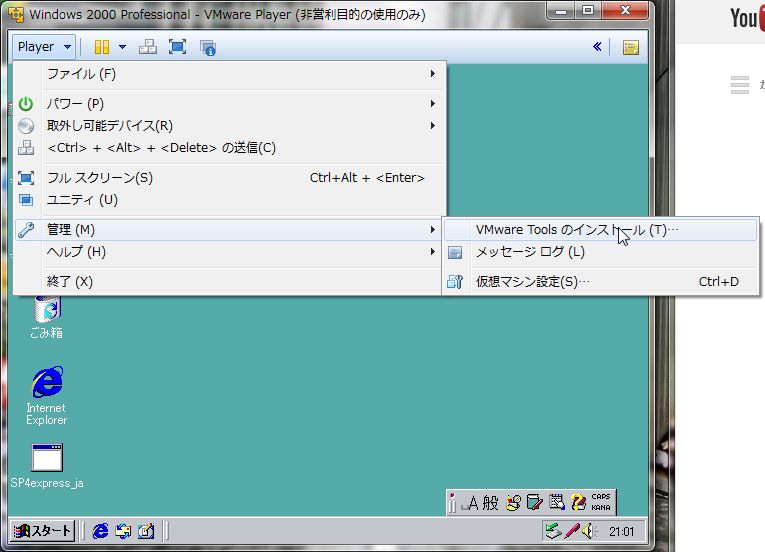Select the SP4express_ja desktop icon
This screenshot has width=765, height=552.
coord(47,466)
